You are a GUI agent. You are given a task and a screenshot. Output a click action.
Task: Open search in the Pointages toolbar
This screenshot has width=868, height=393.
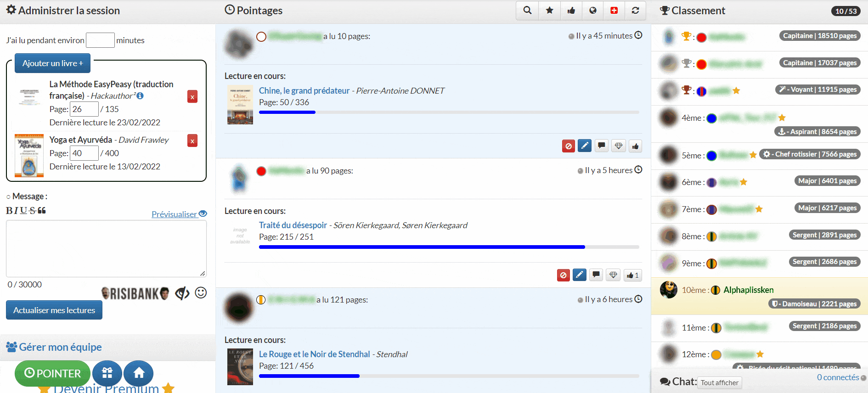pyautogui.click(x=527, y=11)
